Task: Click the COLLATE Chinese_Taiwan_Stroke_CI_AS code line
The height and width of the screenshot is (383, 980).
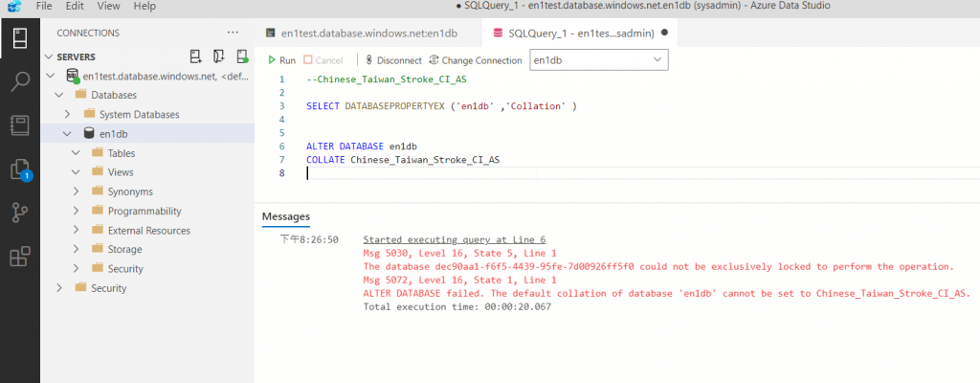Action: pyautogui.click(x=403, y=160)
